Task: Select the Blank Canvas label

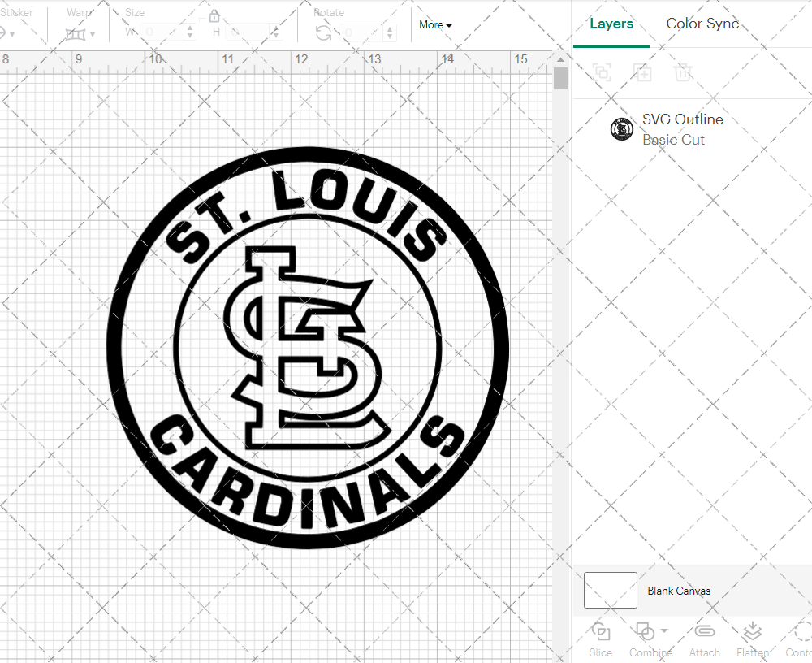Action: 678,591
